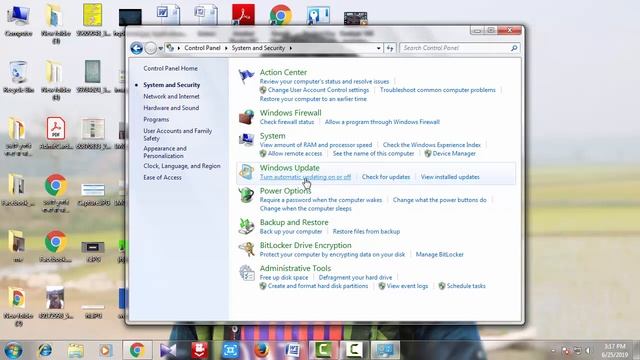640x360 pixels.
Task: Open the System monitor icon
Action: [x=246, y=140]
